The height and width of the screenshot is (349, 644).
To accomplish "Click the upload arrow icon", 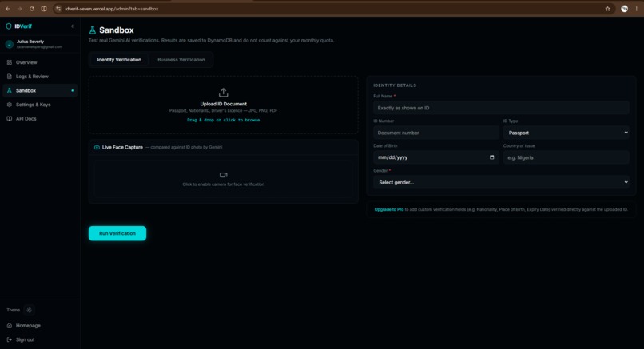I will tap(224, 93).
